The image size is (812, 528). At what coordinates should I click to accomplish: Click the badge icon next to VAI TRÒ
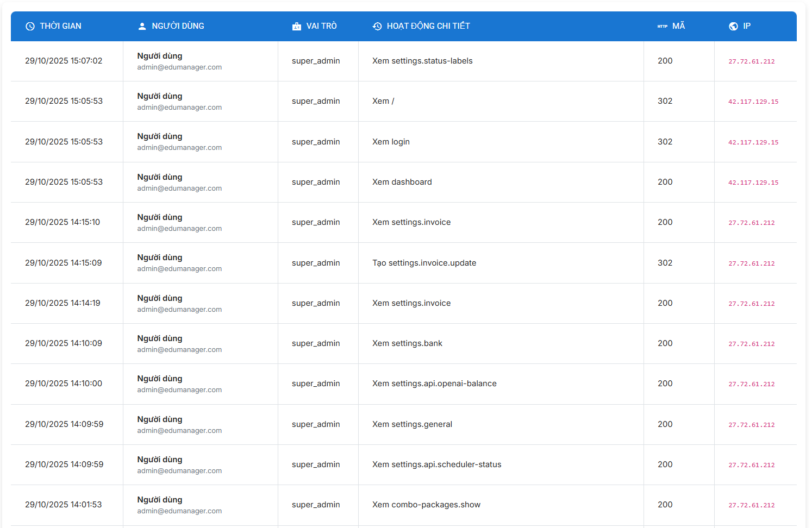(x=297, y=26)
